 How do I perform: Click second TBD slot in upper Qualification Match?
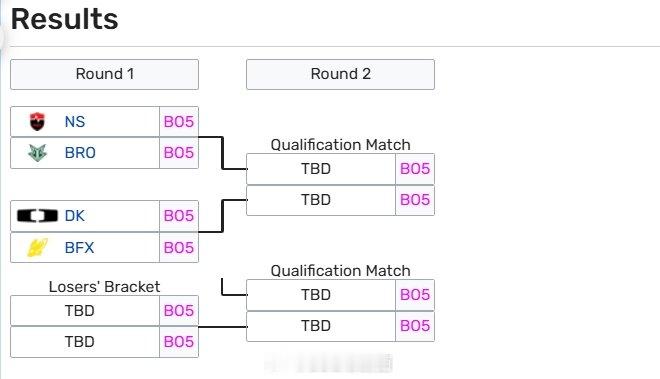[321, 200]
